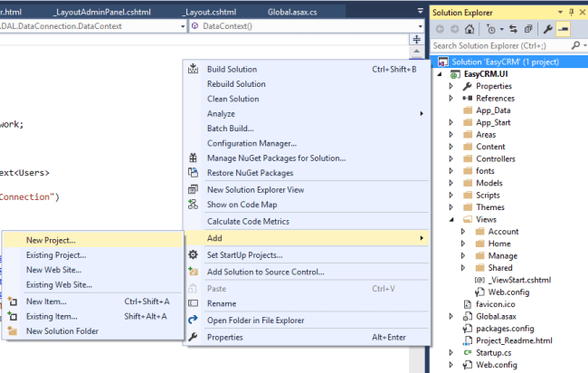The image size is (588, 373).
Task: Switch to the Global.asax.cs tab
Action: [292, 12]
